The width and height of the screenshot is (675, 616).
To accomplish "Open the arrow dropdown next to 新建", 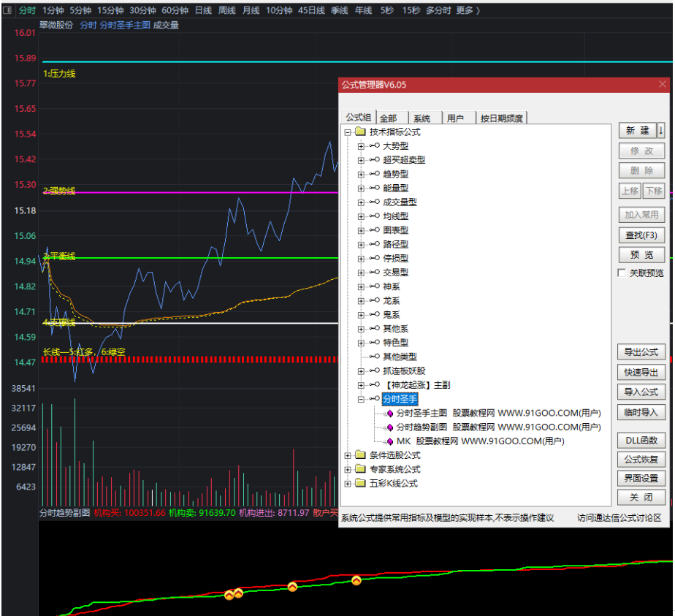I will pyautogui.click(x=661, y=131).
